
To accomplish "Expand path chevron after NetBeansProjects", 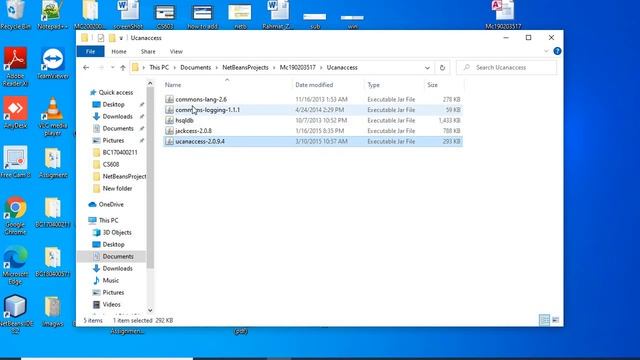I will (274, 68).
